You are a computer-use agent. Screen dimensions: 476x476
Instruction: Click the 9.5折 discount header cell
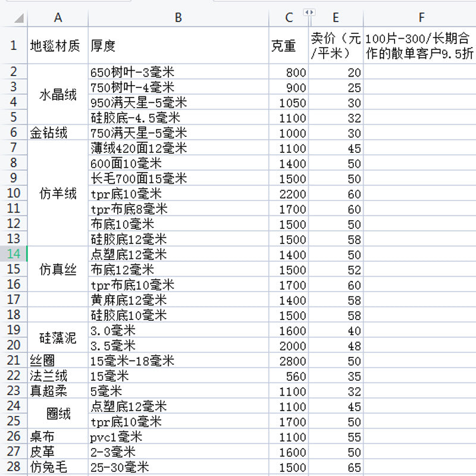[419, 46]
